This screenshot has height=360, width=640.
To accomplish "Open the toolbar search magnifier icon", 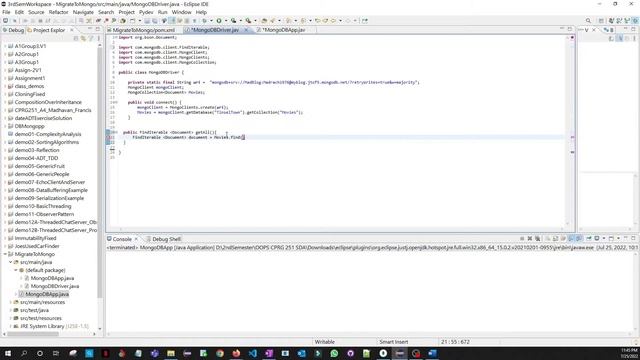I will point(588,20).
